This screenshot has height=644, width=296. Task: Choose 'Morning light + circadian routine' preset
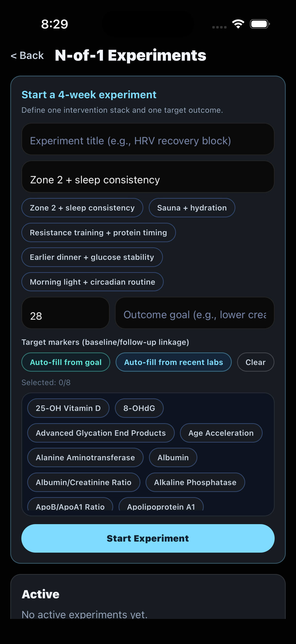click(x=93, y=282)
